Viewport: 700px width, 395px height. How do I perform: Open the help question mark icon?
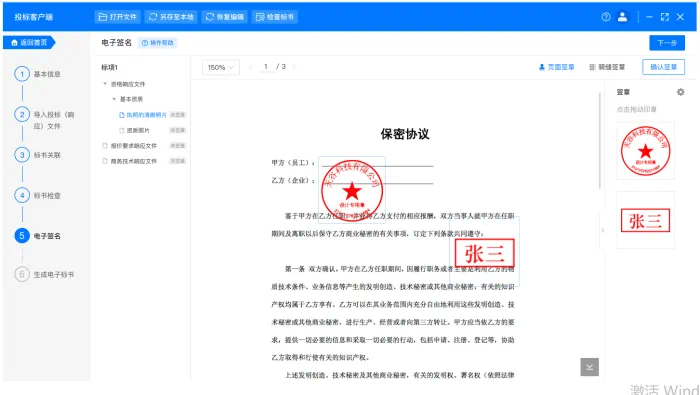click(x=606, y=17)
